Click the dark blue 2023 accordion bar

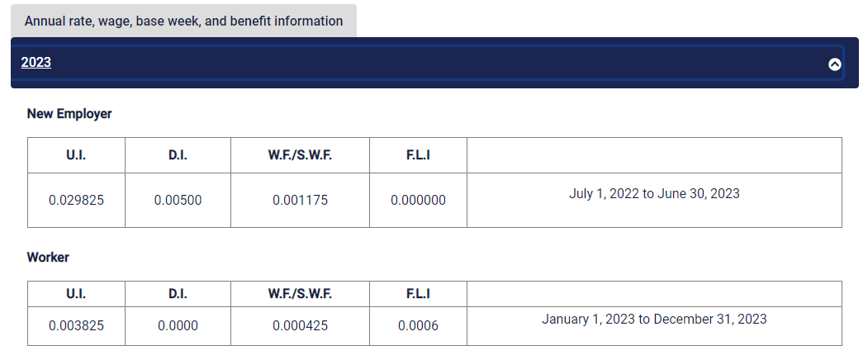click(x=434, y=63)
